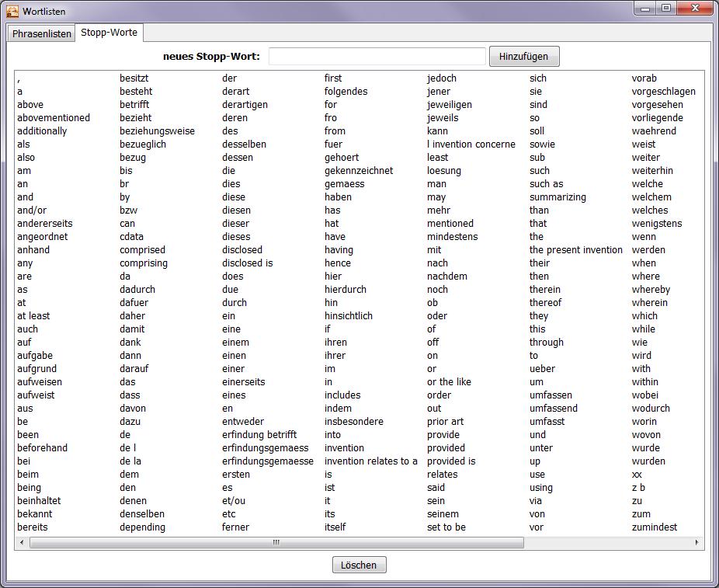Select the stop word 'bereits'
The height and width of the screenshot is (588, 719).
point(33,527)
